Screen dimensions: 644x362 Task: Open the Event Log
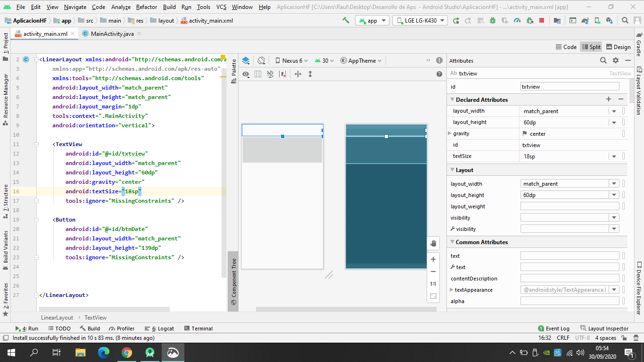(x=553, y=329)
